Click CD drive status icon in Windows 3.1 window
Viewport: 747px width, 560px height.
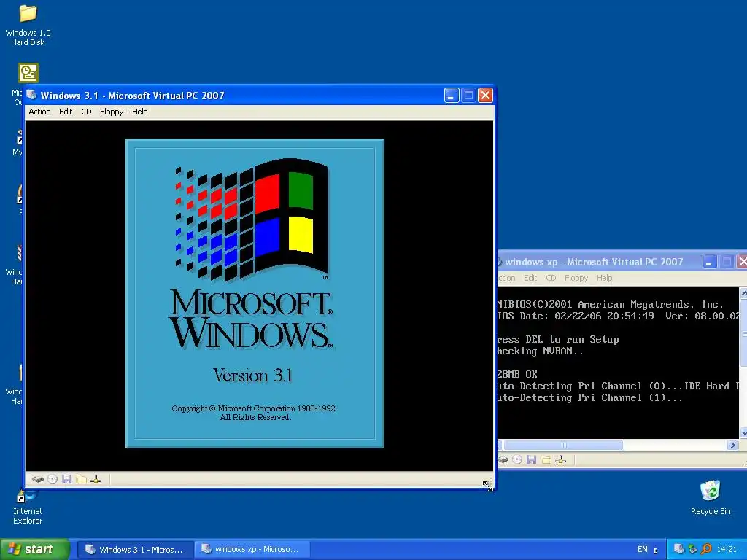pos(53,479)
